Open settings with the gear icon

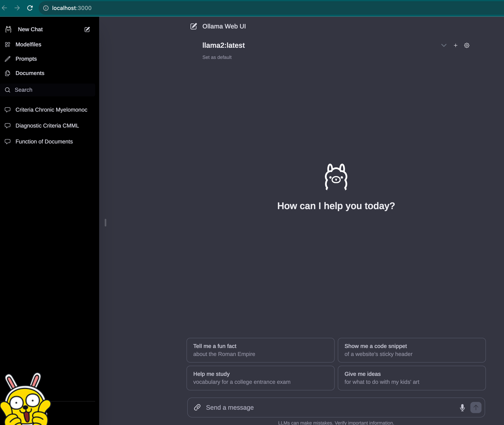[467, 45]
